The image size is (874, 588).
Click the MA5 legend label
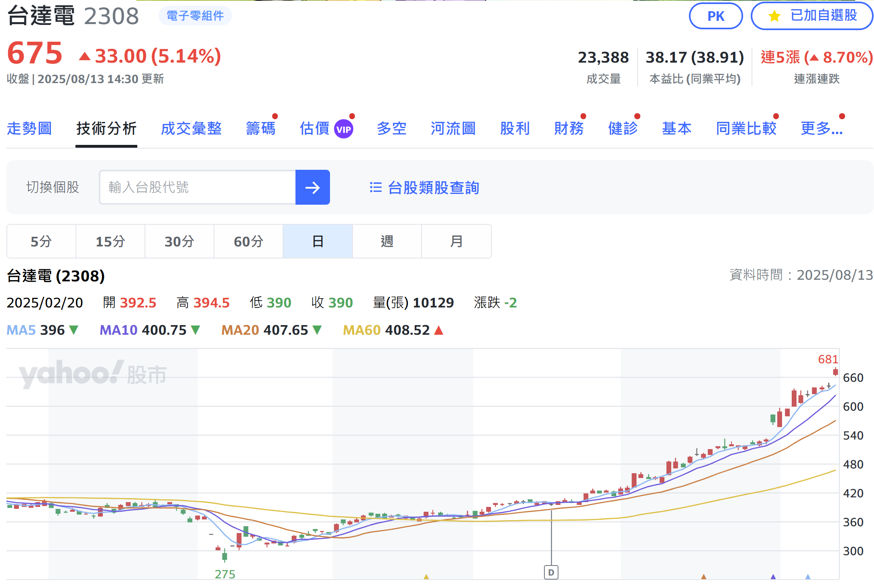point(21,330)
